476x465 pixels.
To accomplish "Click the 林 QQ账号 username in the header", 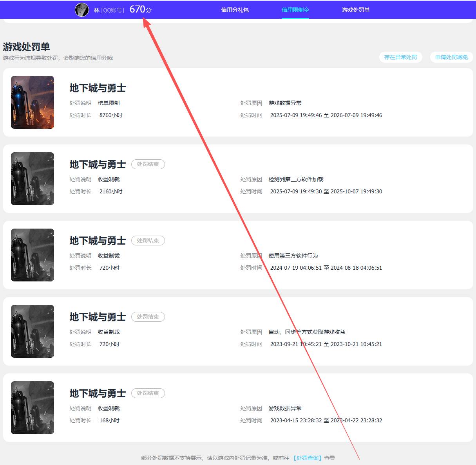I will 109,10.
